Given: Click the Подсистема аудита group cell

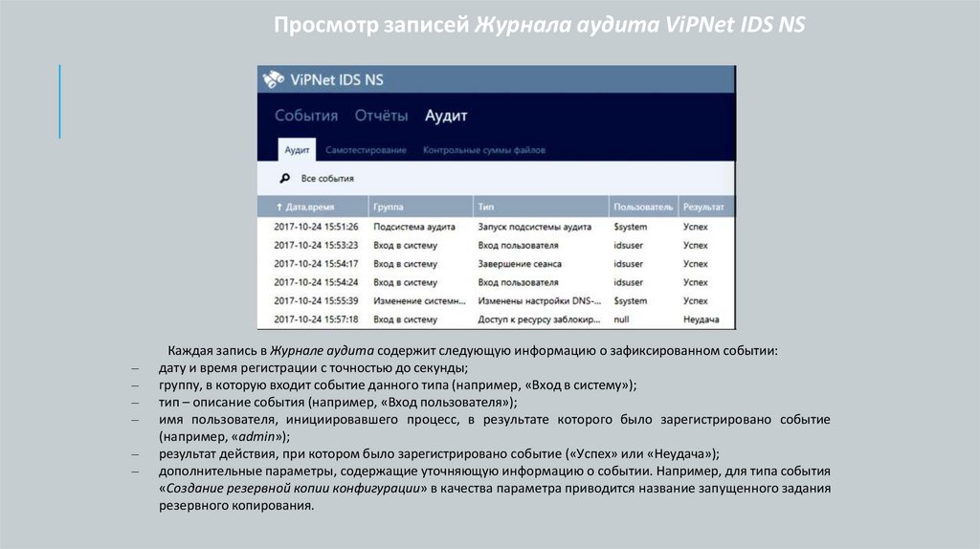Looking at the screenshot, I should tap(414, 227).
